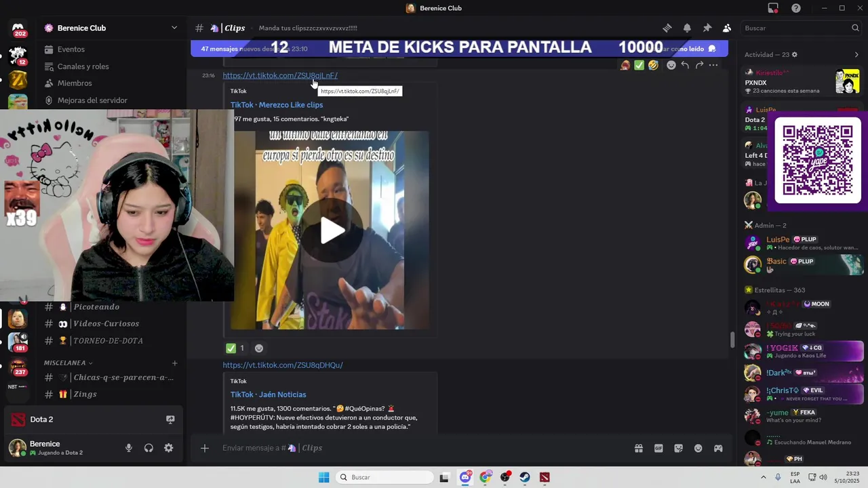
Task: Open the vt.tiktok.com/ZSU8qDHQu link
Action: [x=283, y=365]
